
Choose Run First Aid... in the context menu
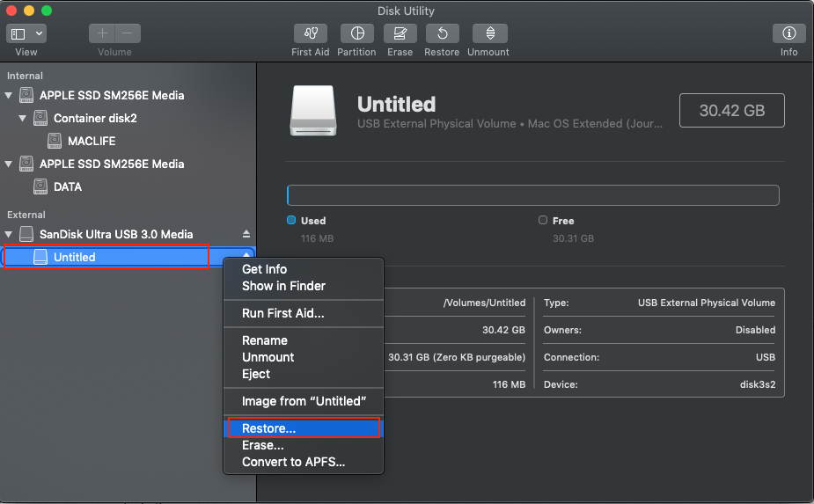tap(282, 313)
